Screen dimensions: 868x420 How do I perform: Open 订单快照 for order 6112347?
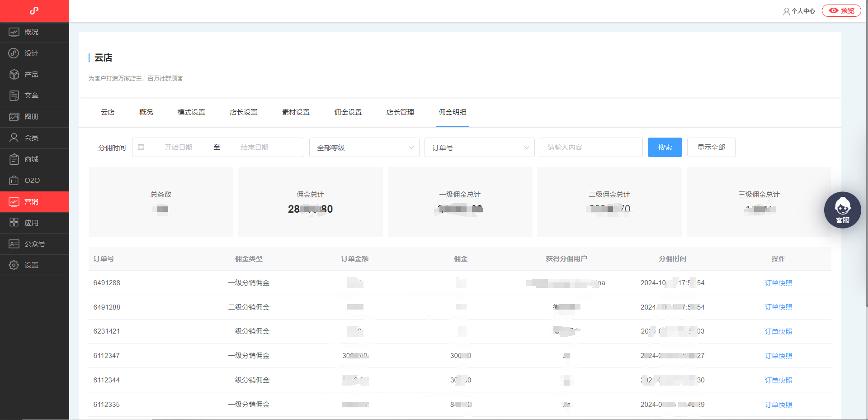778,356
